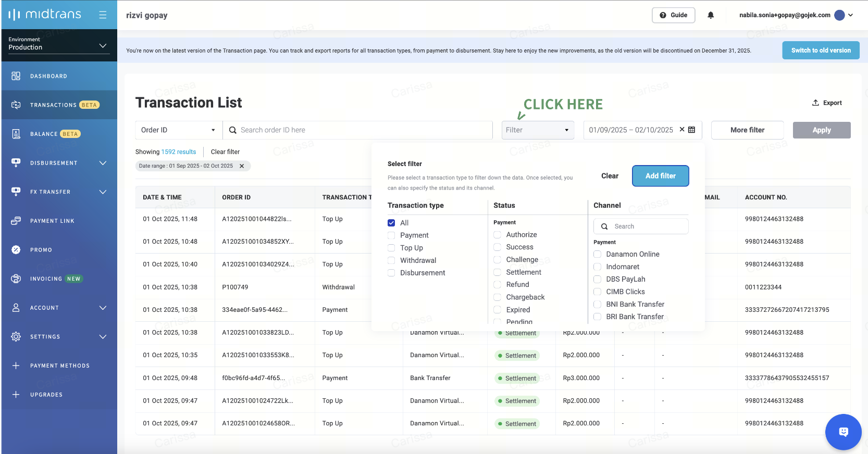868x454 pixels.
Task: Click the More filter button
Action: coord(747,130)
